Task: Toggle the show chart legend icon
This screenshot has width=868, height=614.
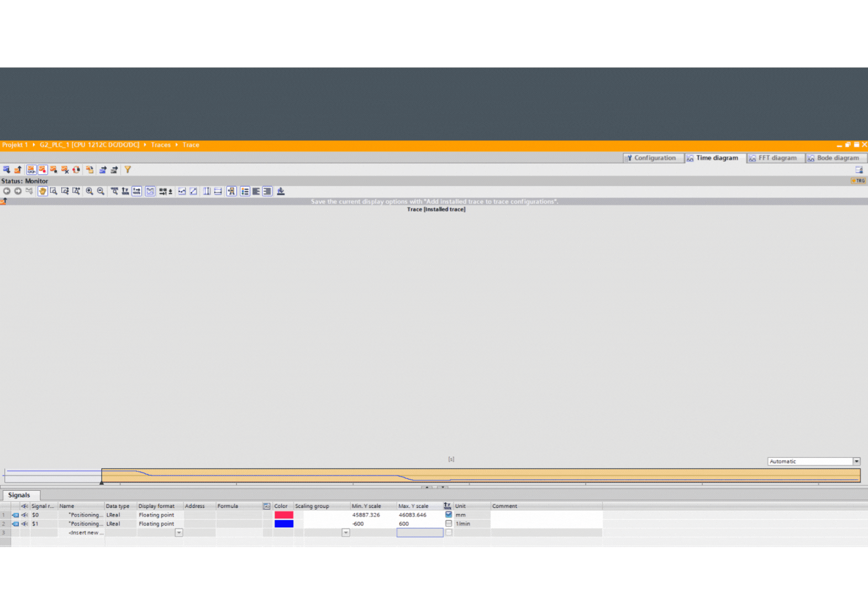Action: point(232,191)
